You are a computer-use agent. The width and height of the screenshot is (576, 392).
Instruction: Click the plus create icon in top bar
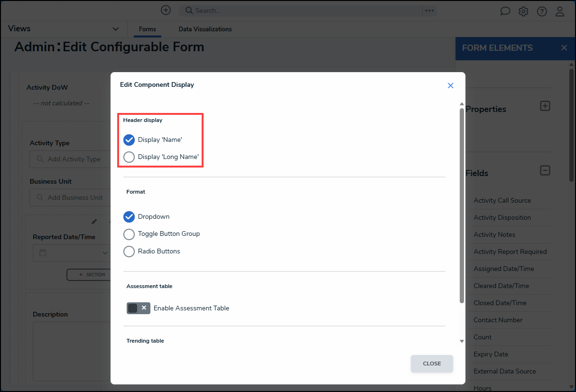pos(166,10)
